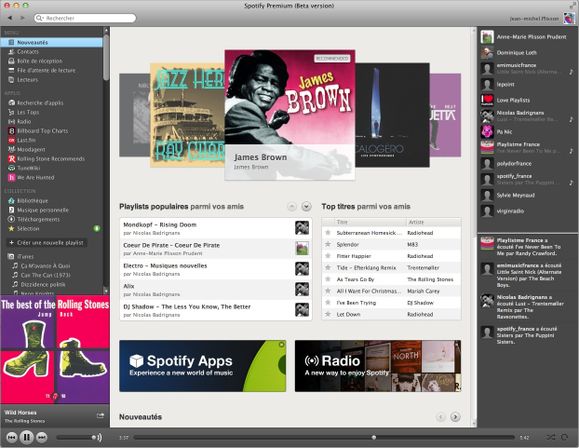Screen dimensions: 579x448
Task: Star the track Fitter Happier
Action: pos(328,256)
